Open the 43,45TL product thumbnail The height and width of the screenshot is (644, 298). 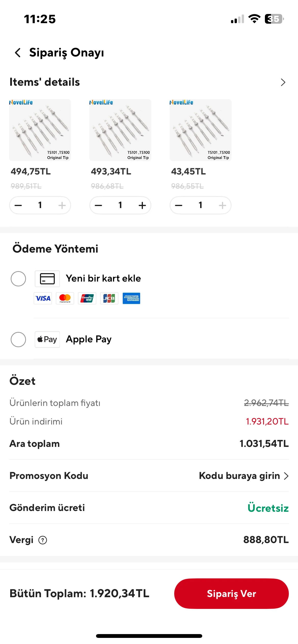200,130
